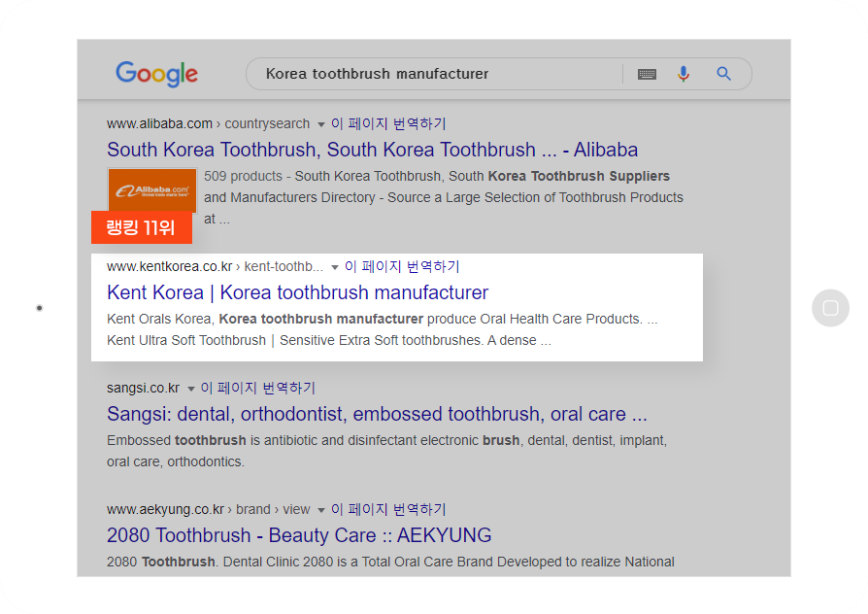Click the sangsi.co.kr URL text
This screenshot has width=868, height=614.
(144, 388)
